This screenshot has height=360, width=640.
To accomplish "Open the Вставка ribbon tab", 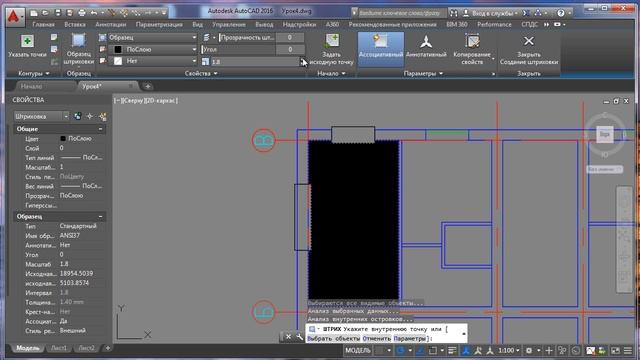I will point(75,24).
